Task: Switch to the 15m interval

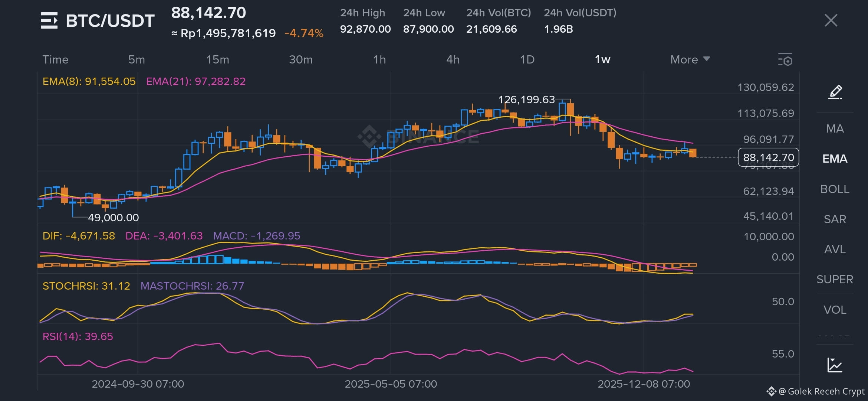Action: [x=217, y=59]
